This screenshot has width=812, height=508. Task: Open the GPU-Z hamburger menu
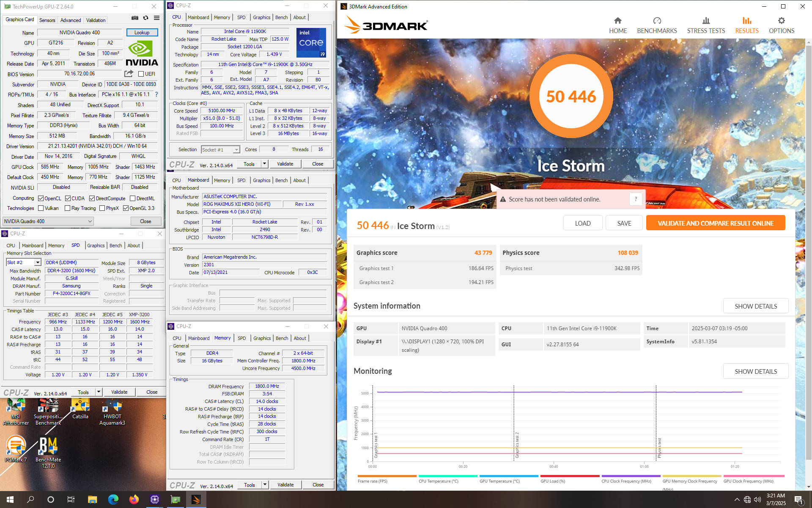(156, 18)
